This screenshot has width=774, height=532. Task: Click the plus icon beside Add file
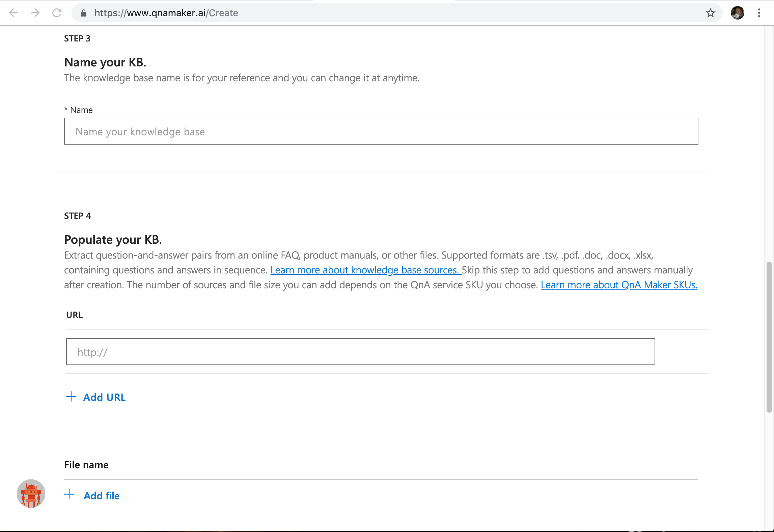[x=69, y=495]
